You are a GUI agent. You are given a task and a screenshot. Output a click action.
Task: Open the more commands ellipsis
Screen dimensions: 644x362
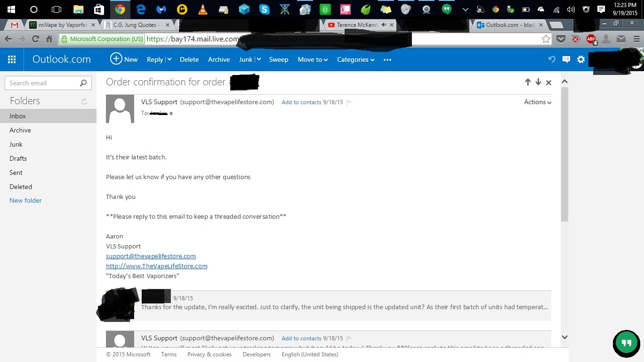(x=387, y=59)
